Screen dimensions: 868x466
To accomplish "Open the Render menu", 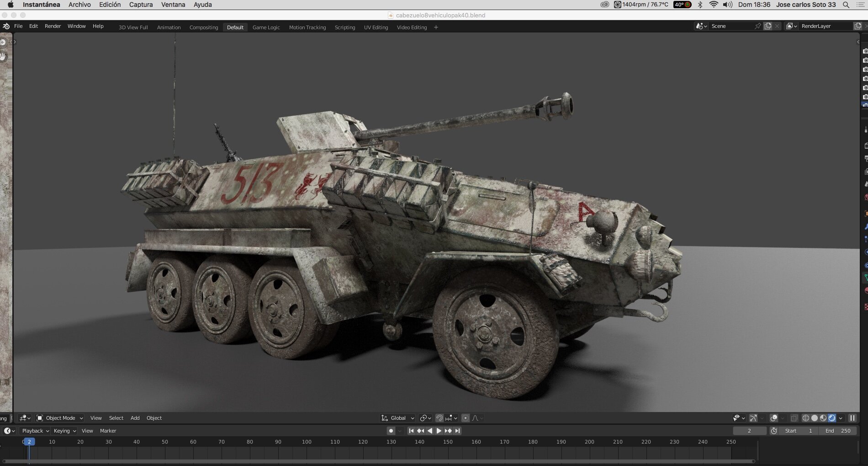I will pos(53,26).
